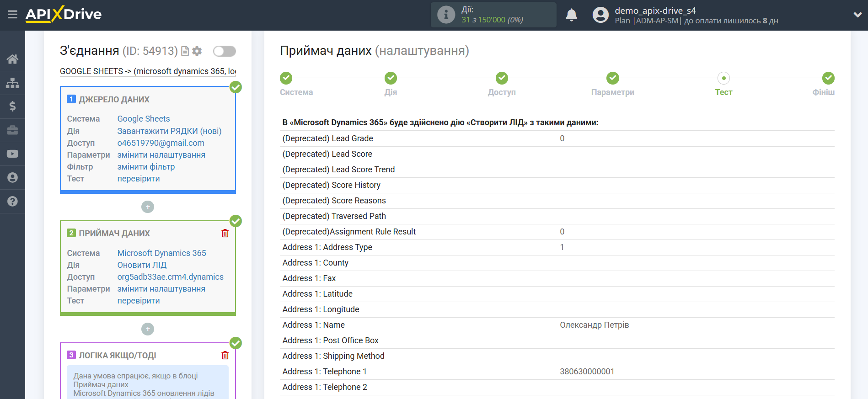868x399 pixels.
Task: Select the ДЖЕРЕЛО ДАНИХ block header
Action: coord(114,100)
